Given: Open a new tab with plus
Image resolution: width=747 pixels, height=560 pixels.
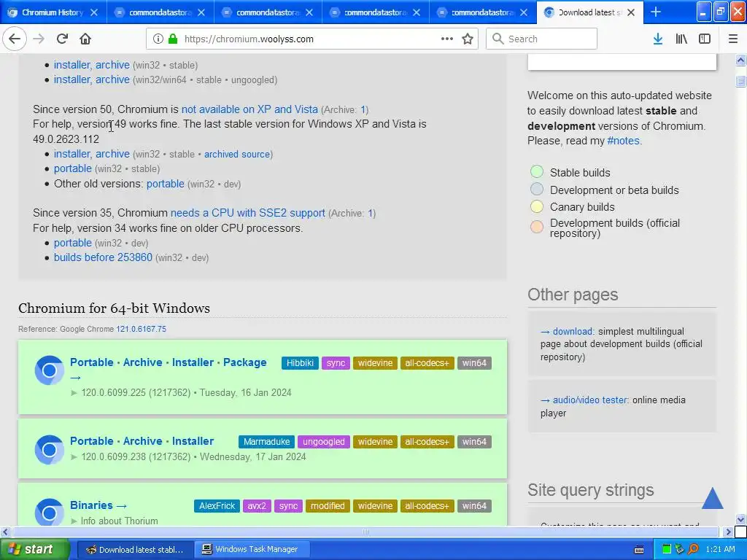Looking at the screenshot, I should [x=656, y=12].
